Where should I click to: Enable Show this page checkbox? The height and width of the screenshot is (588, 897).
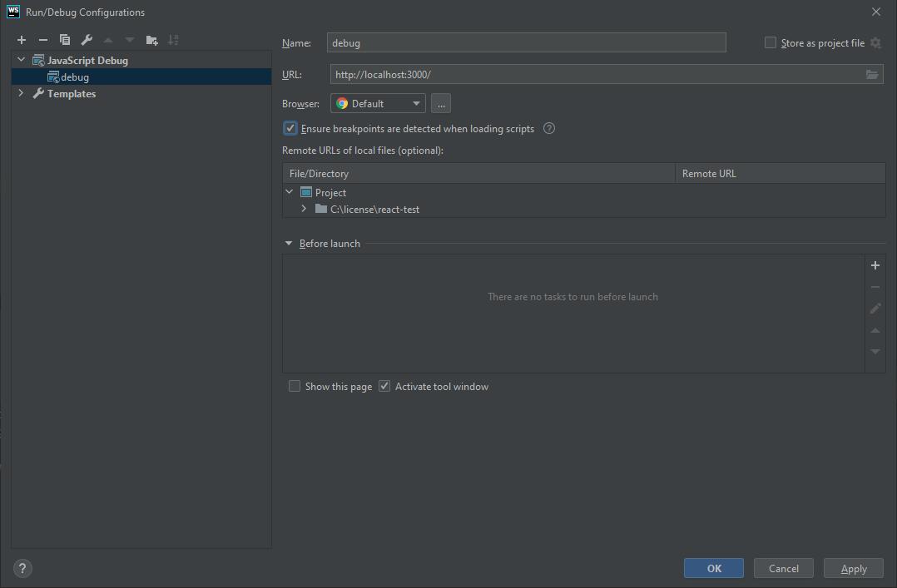[x=295, y=387]
